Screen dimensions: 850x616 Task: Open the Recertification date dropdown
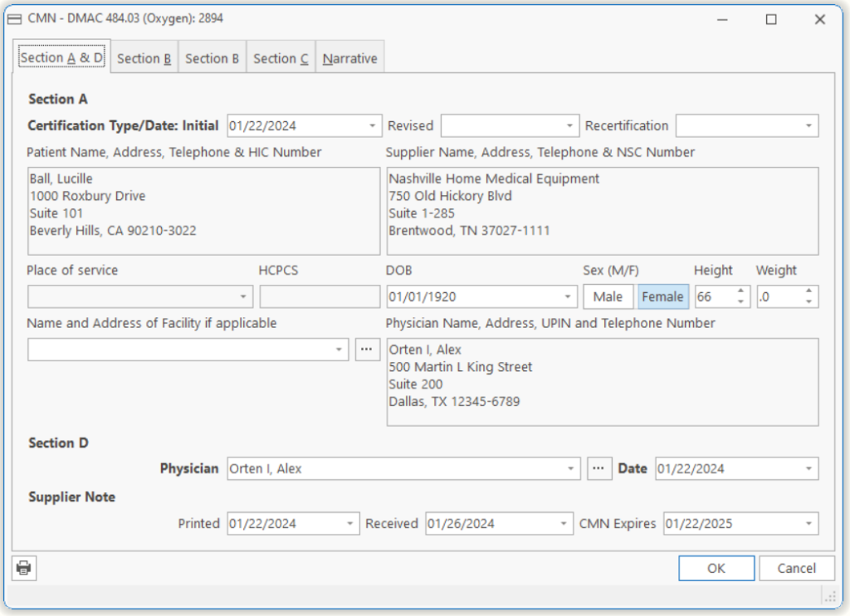pyautogui.click(x=808, y=126)
